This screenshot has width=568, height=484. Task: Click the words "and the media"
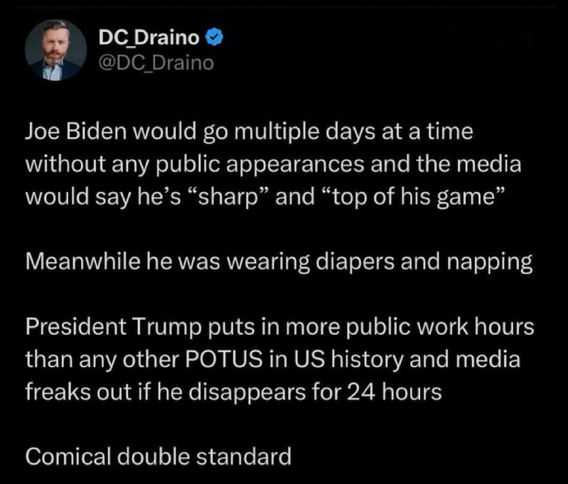point(446,164)
